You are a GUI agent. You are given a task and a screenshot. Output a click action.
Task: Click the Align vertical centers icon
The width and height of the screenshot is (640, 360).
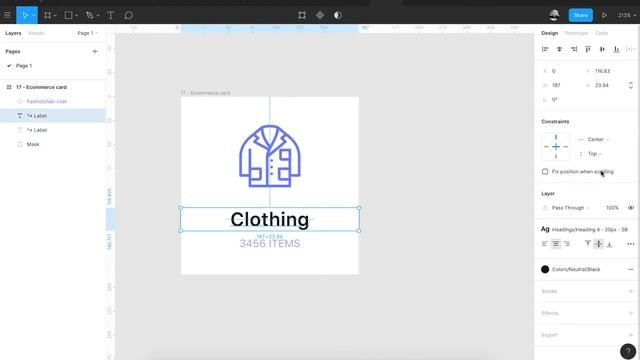point(602,49)
